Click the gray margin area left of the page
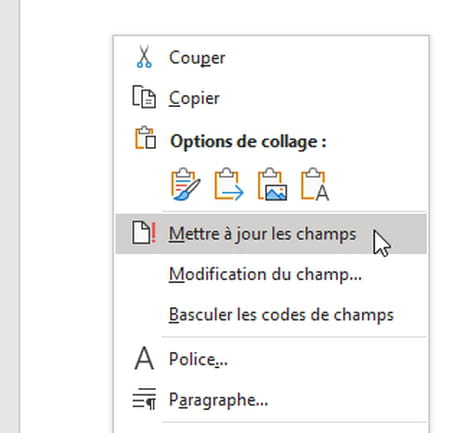The width and height of the screenshot is (450, 433). tap(9, 217)
